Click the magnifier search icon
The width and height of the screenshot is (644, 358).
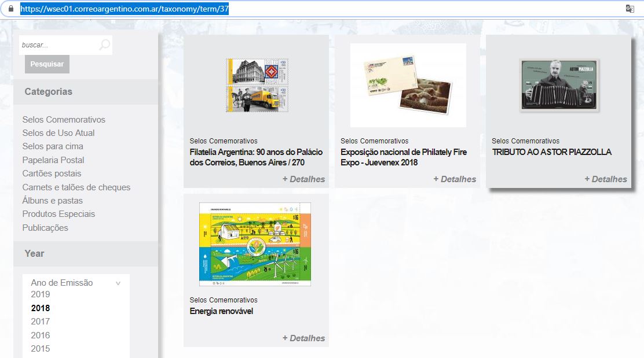click(105, 45)
